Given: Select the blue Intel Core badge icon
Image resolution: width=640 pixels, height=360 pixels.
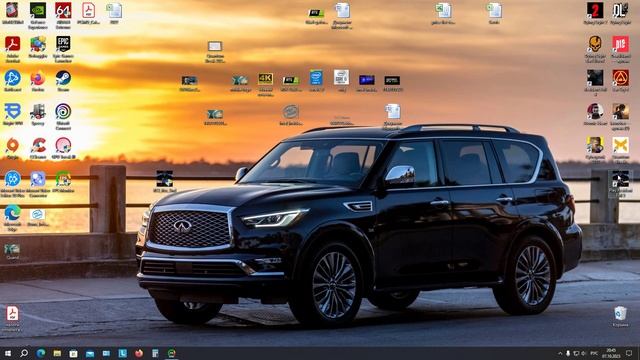Looking at the screenshot, I should click(x=316, y=80).
